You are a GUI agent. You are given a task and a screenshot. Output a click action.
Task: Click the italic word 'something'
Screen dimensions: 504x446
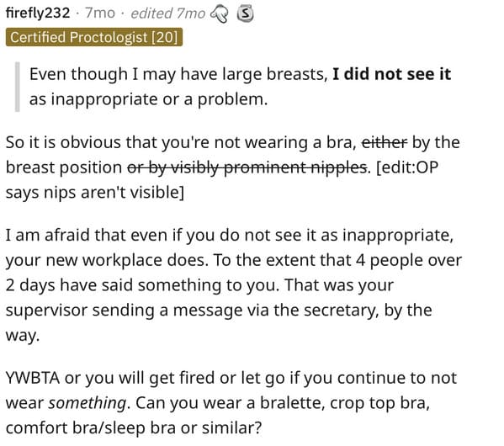(x=88, y=403)
